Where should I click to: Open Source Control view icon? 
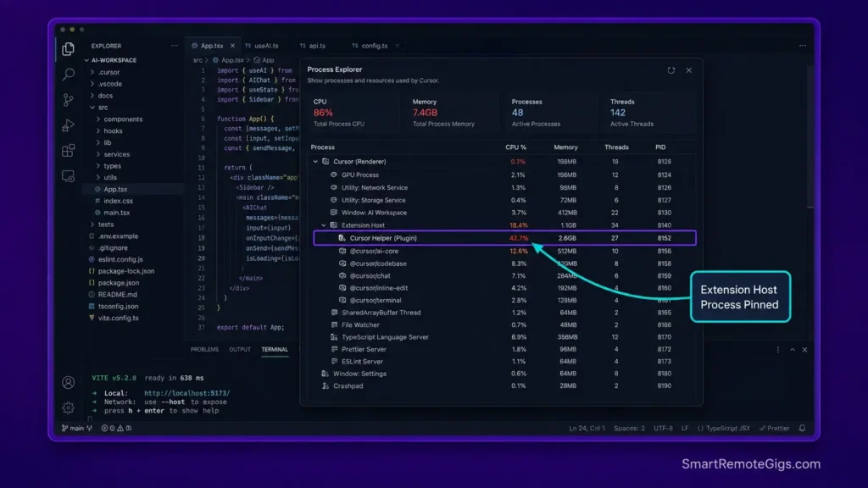(x=68, y=100)
